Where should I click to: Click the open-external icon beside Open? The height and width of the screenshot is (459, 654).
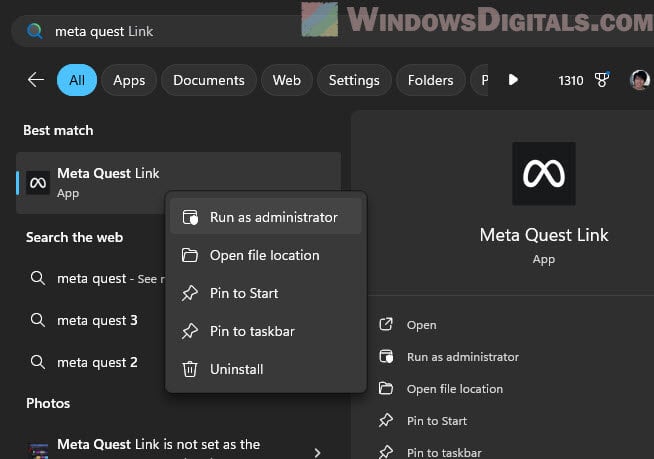point(386,324)
